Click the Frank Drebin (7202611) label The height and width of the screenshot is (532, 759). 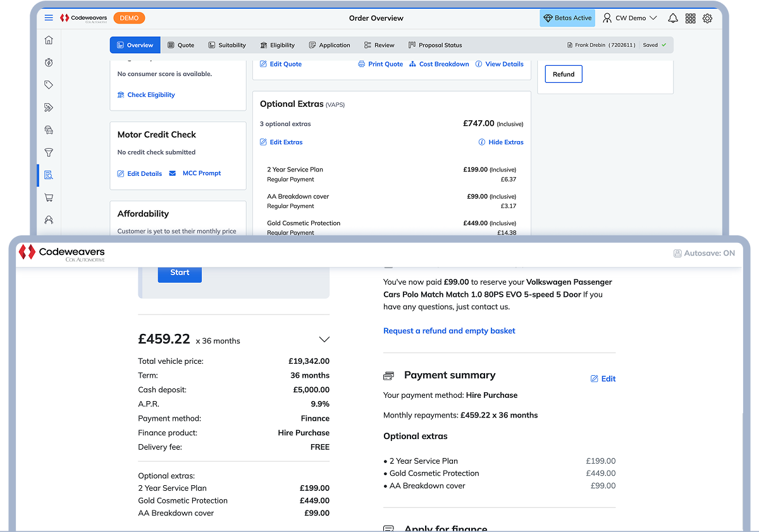click(605, 46)
